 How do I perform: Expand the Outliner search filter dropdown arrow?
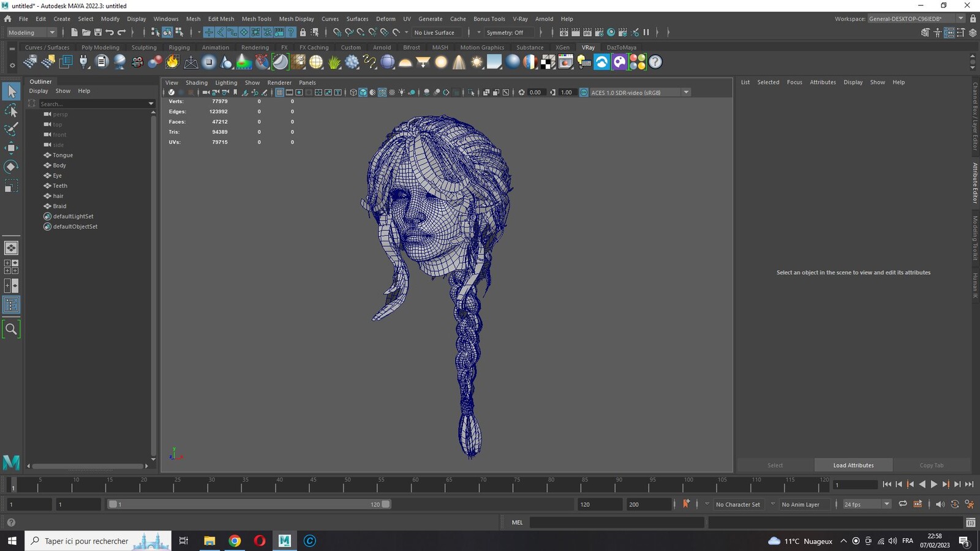tap(151, 104)
